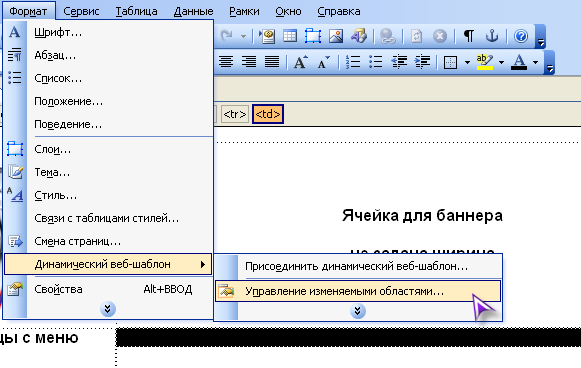The height and width of the screenshot is (368, 581).
Task: Click the web component icon
Action: tap(267, 36)
